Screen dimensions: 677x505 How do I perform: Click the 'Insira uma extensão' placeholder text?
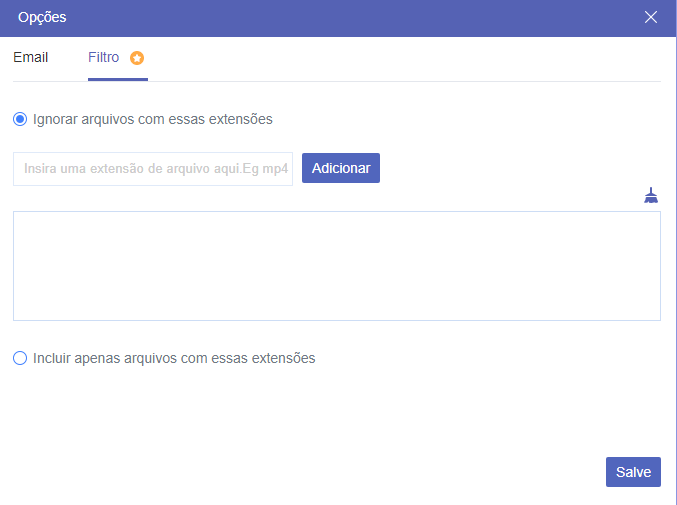(x=156, y=169)
